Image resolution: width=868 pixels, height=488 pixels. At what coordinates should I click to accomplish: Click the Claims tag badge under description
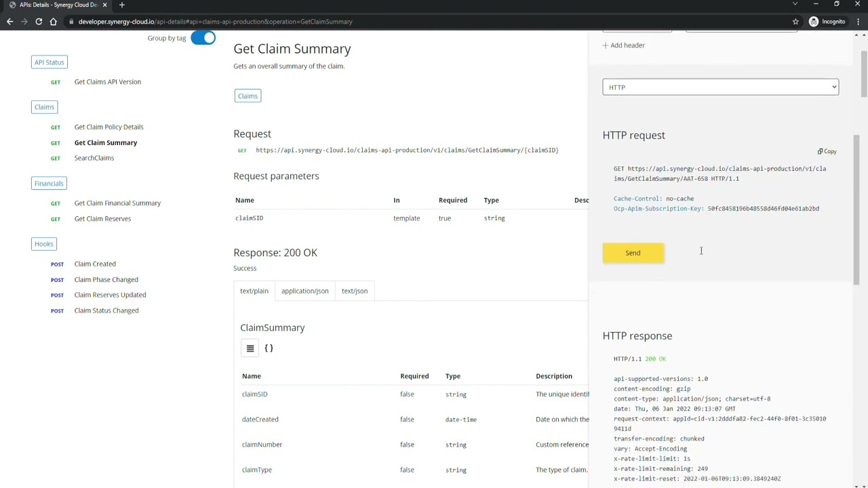click(248, 96)
